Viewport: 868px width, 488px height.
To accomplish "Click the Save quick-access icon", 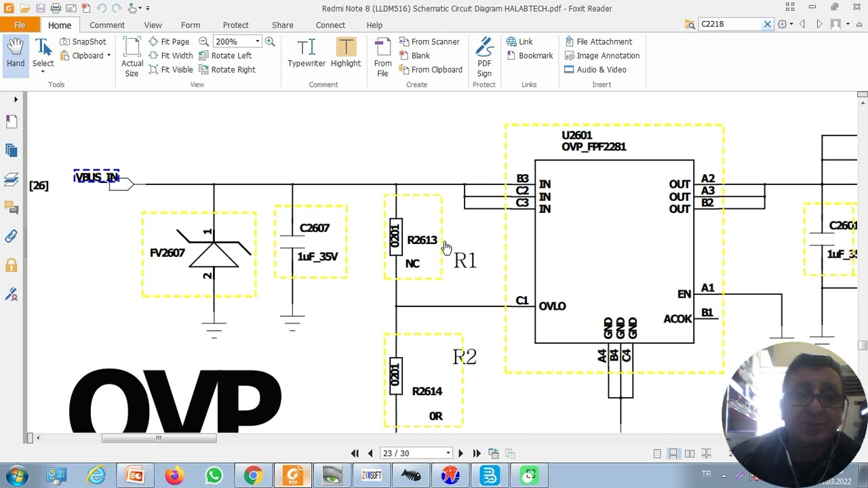I will click(41, 8).
